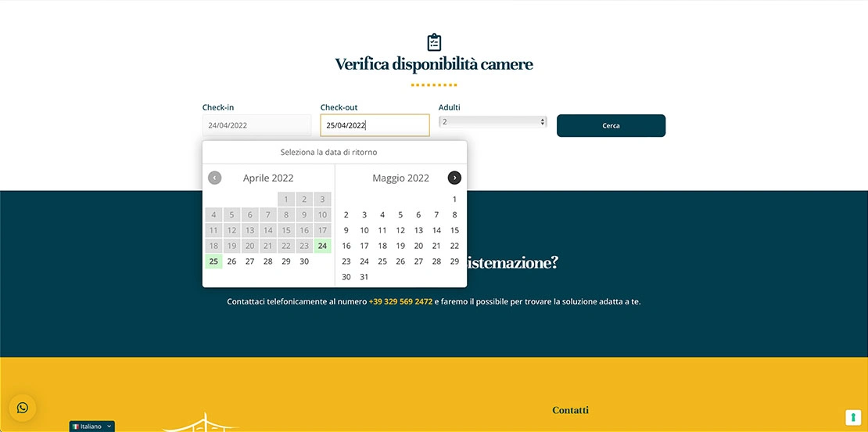Image resolution: width=868 pixels, height=432 pixels.
Task: Click the Check-in date field
Action: coord(256,125)
